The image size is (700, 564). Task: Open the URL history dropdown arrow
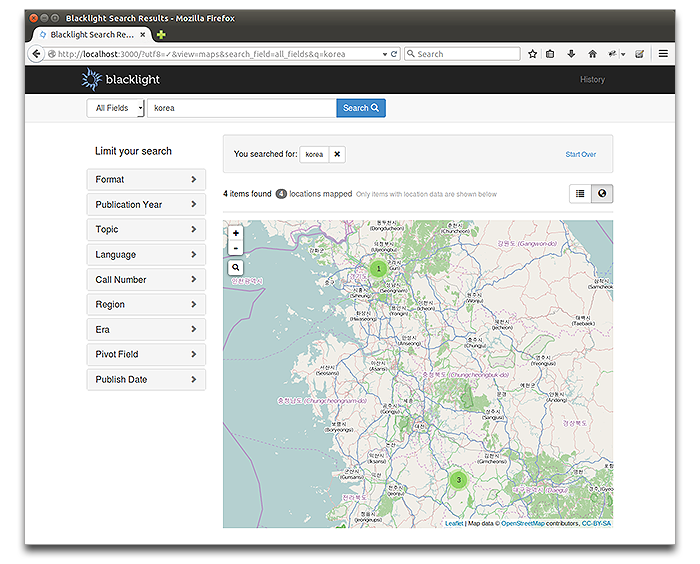[x=385, y=54]
